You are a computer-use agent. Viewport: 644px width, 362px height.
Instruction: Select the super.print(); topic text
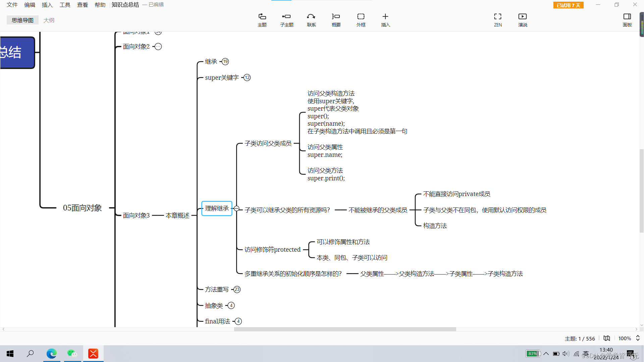tap(326, 178)
